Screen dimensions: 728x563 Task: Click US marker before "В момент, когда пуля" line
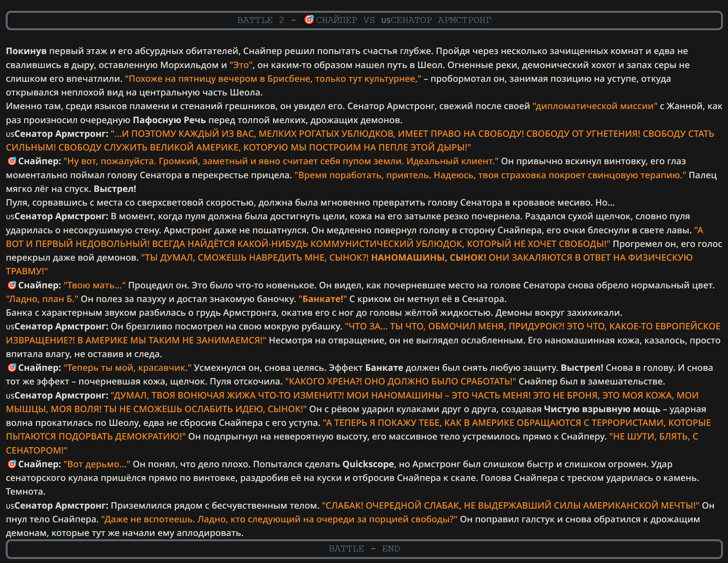click(10, 217)
